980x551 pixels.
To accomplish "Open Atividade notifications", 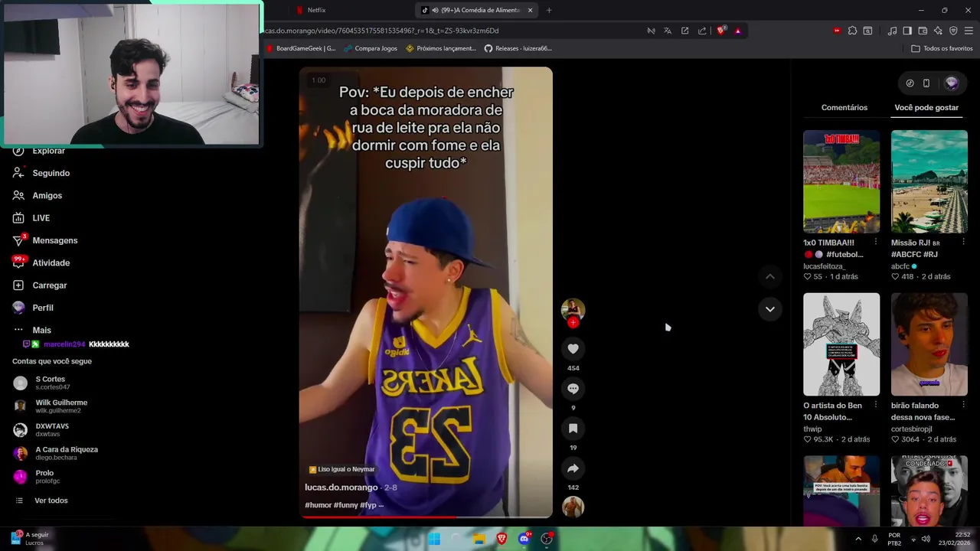I will tap(51, 262).
